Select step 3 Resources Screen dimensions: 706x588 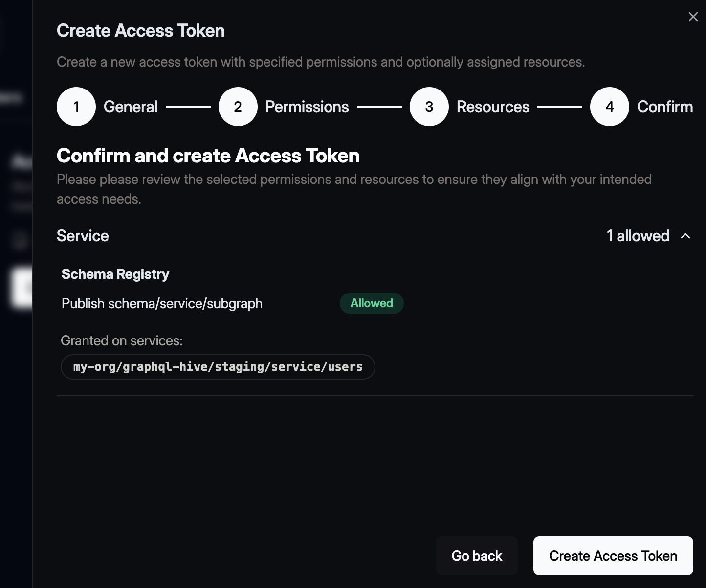pyautogui.click(x=429, y=106)
